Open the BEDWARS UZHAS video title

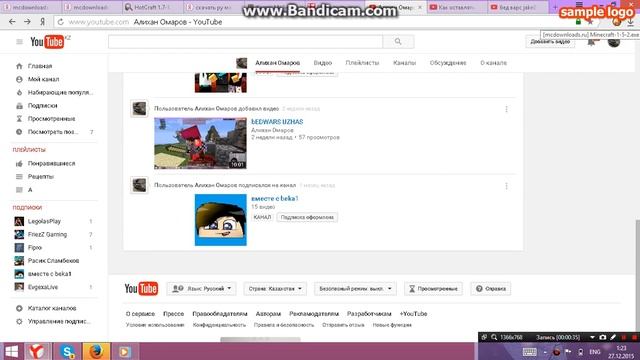[277, 122]
